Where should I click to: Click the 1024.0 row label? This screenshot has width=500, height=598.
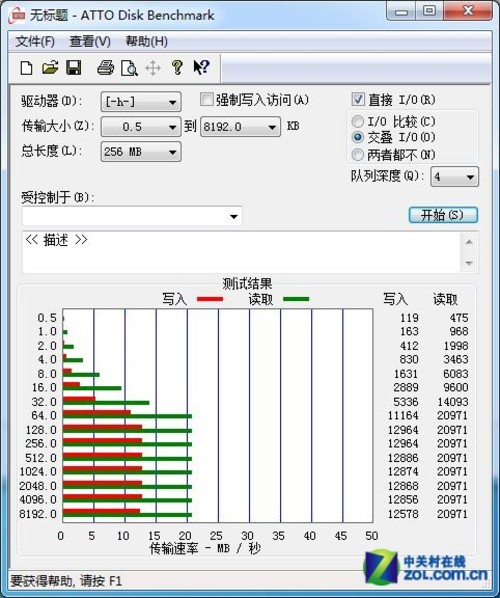click(38, 471)
